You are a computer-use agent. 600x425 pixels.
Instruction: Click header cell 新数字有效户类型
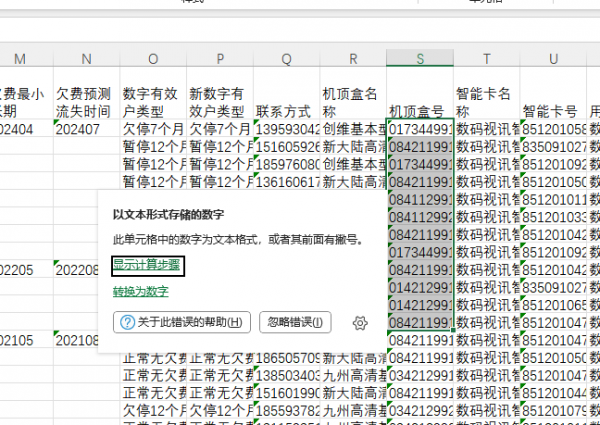click(220, 93)
